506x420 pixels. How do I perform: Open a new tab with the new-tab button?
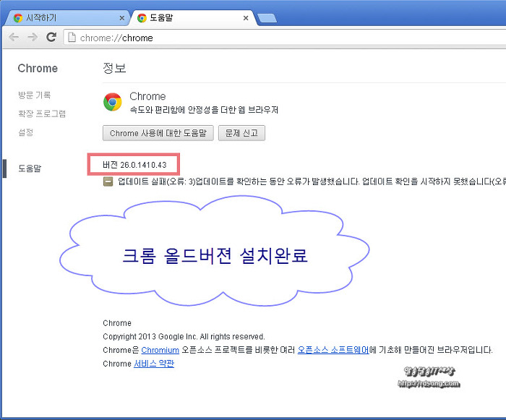coord(267,18)
